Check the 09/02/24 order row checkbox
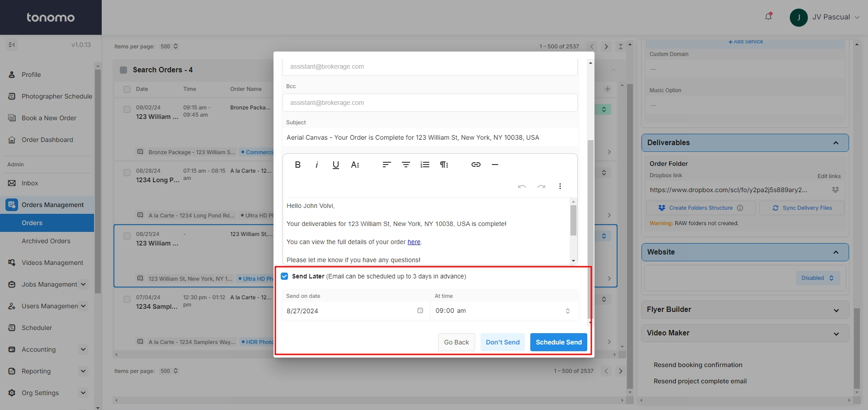The height and width of the screenshot is (410, 868). [x=127, y=109]
